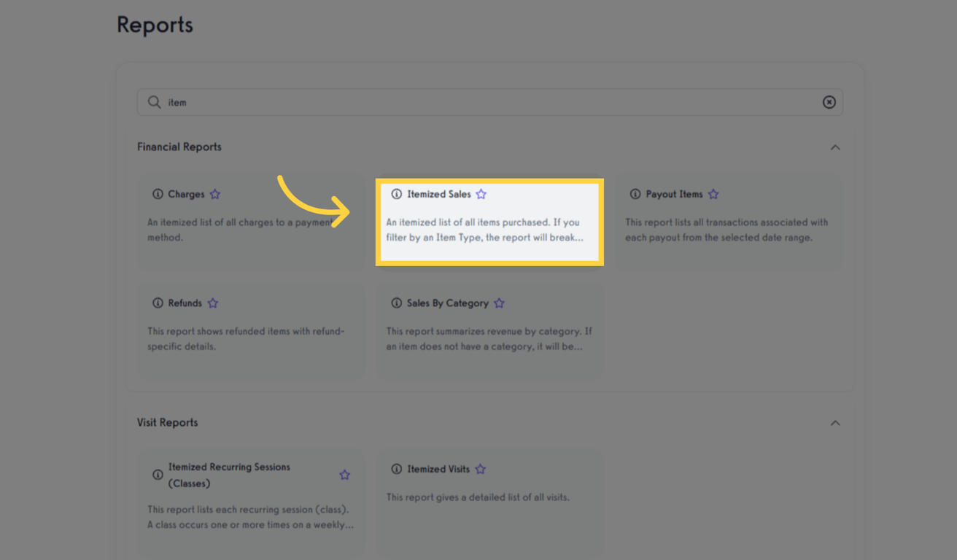Click the info icon beside Sales By Category

pos(396,303)
